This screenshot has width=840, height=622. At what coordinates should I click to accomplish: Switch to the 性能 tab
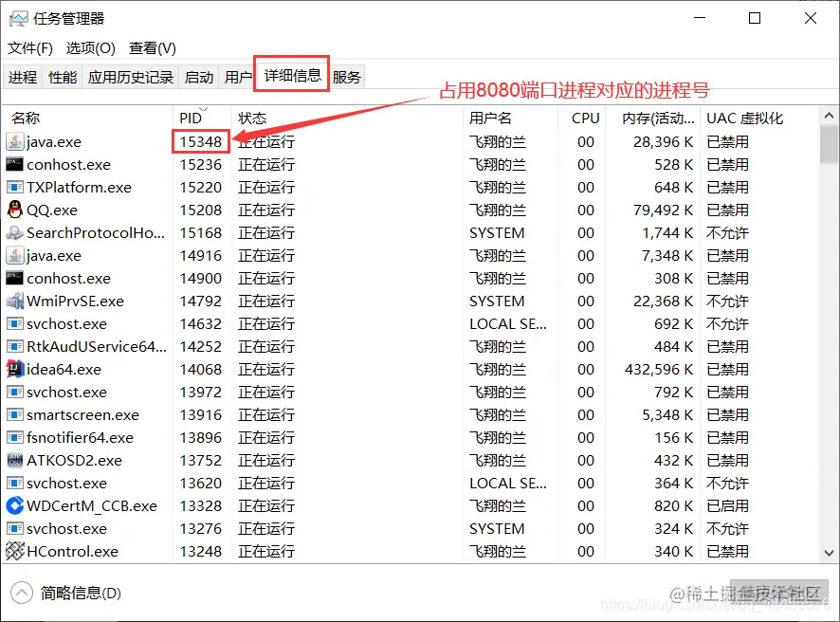click(x=63, y=77)
